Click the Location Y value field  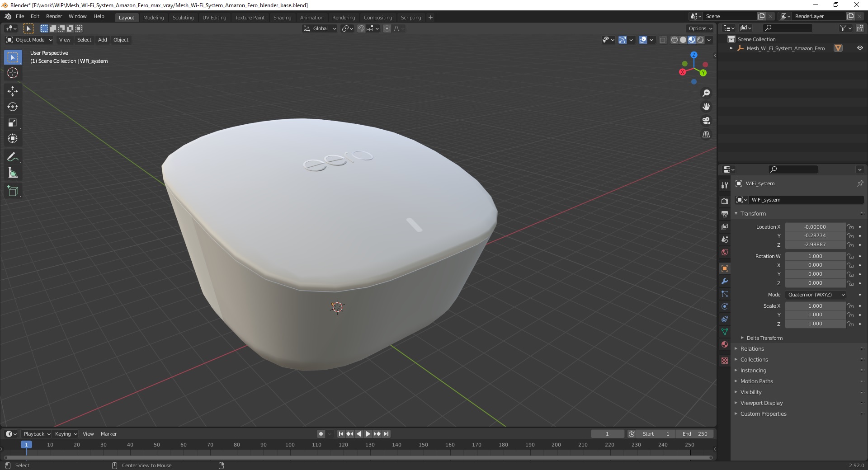(815, 236)
